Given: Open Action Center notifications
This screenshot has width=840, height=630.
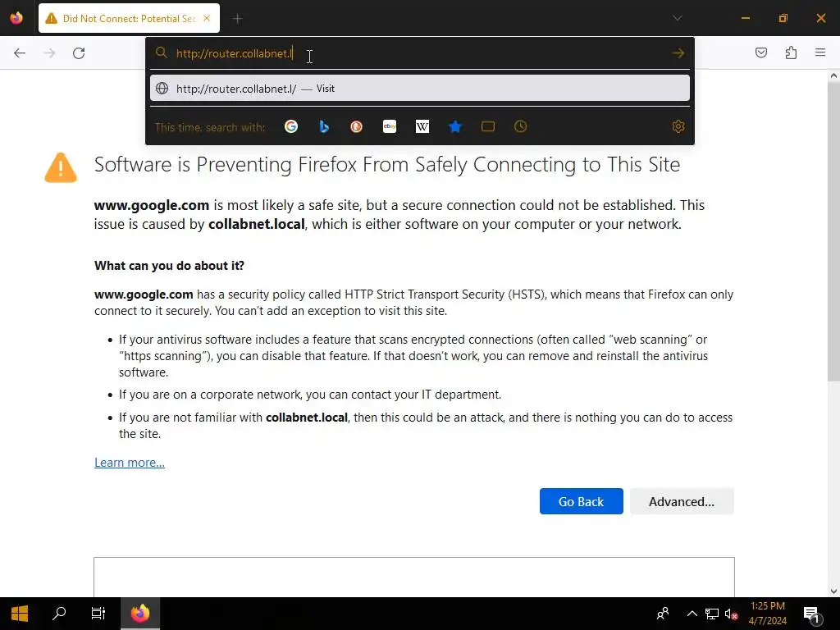Looking at the screenshot, I should pos(812,614).
